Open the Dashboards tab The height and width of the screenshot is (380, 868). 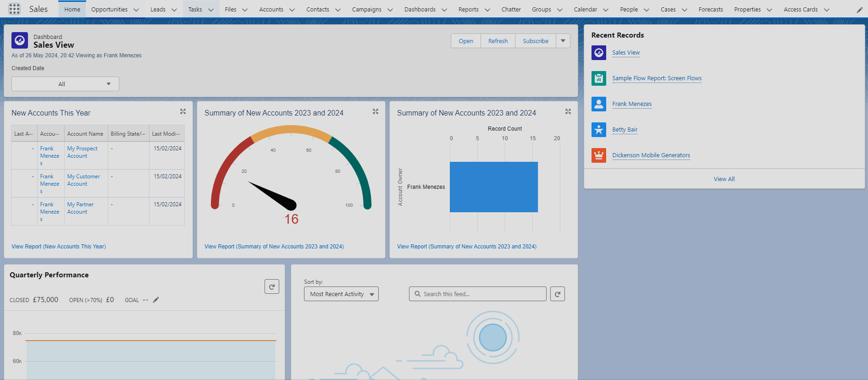pos(420,9)
